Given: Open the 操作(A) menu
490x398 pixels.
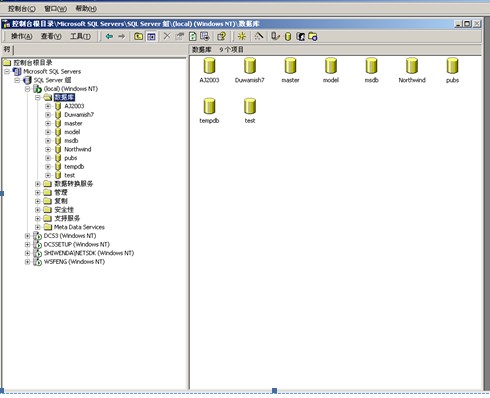Looking at the screenshot, I should click(x=22, y=36).
